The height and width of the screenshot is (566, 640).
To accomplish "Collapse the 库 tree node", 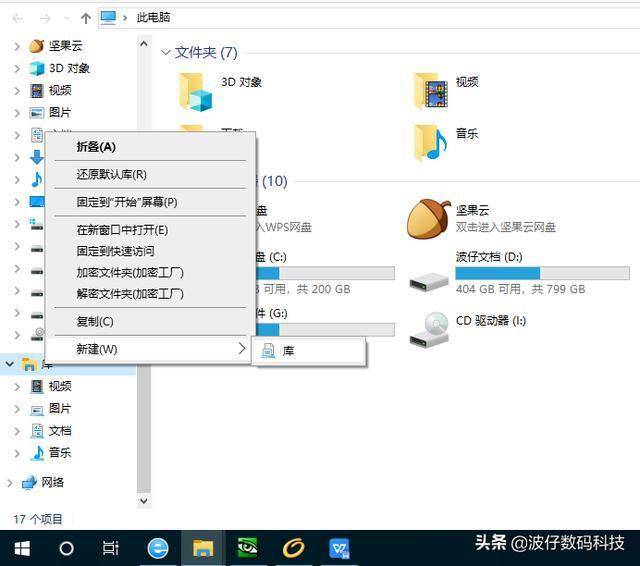I will pyautogui.click(x=10, y=363).
